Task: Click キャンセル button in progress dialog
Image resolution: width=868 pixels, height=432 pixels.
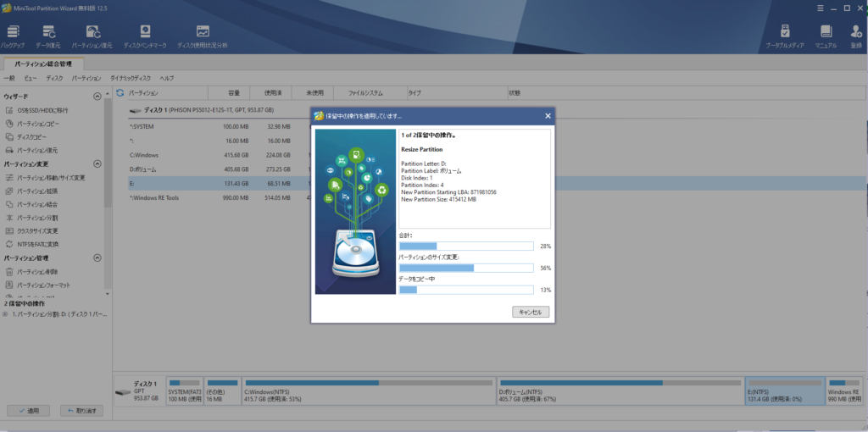Action: tap(531, 312)
